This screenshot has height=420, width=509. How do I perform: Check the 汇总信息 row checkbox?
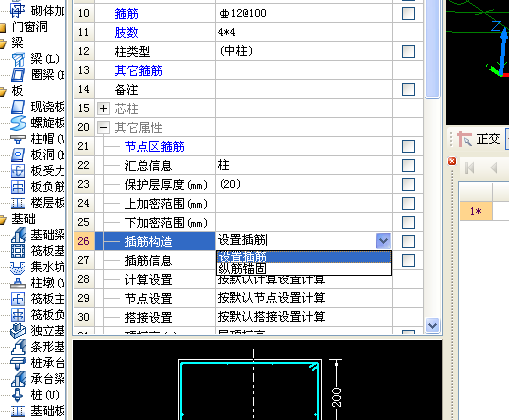tap(408, 165)
